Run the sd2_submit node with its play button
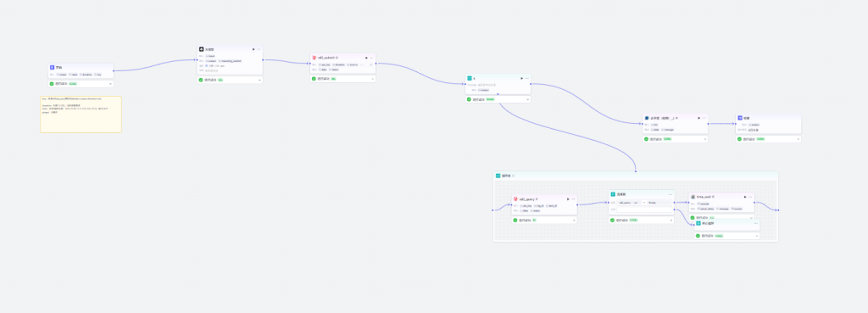The width and height of the screenshot is (868, 313). [x=366, y=58]
